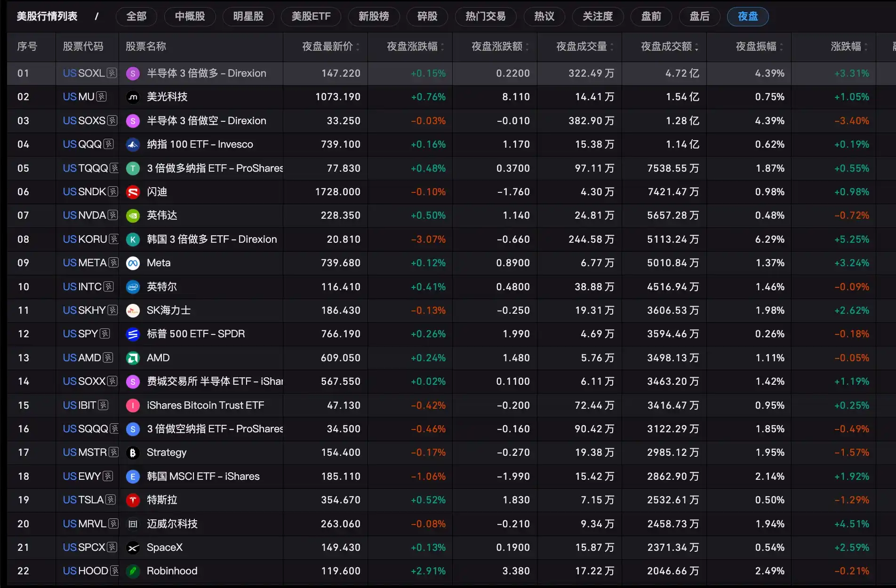View the 关注度 tab
The height and width of the screenshot is (588, 896).
click(598, 16)
